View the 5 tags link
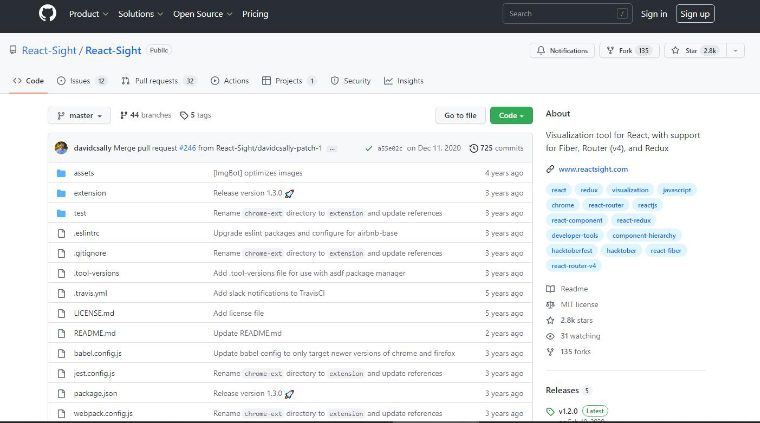Image resolution: width=760 pixels, height=423 pixels. point(195,115)
